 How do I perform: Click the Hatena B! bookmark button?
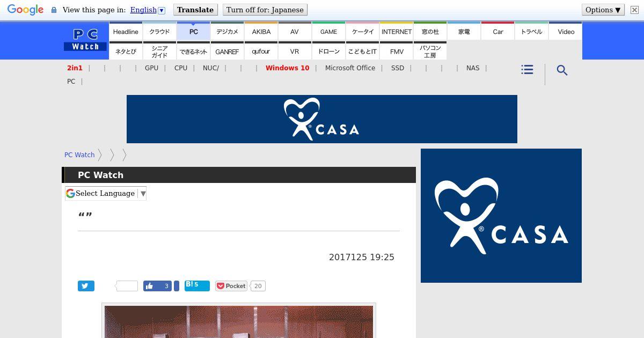click(197, 285)
